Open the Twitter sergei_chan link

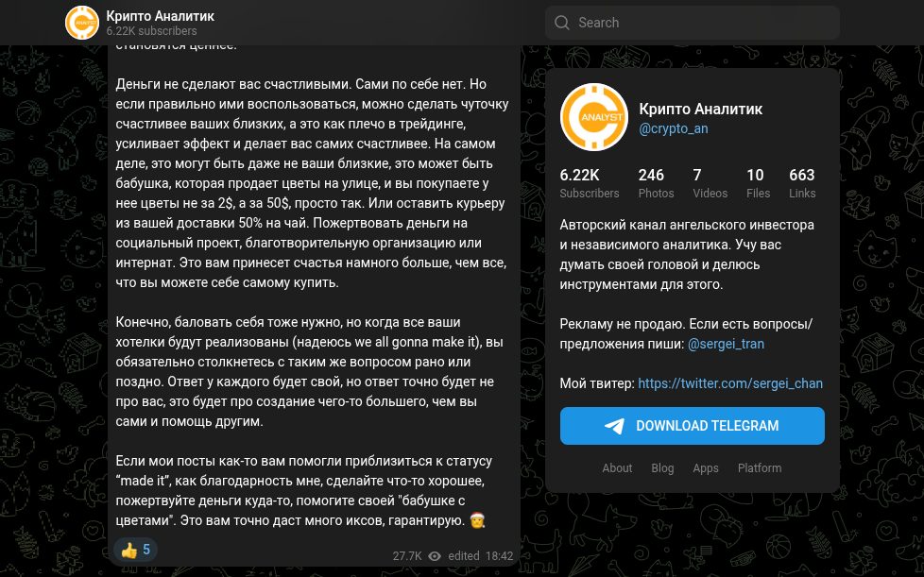click(x=730, y=383)
